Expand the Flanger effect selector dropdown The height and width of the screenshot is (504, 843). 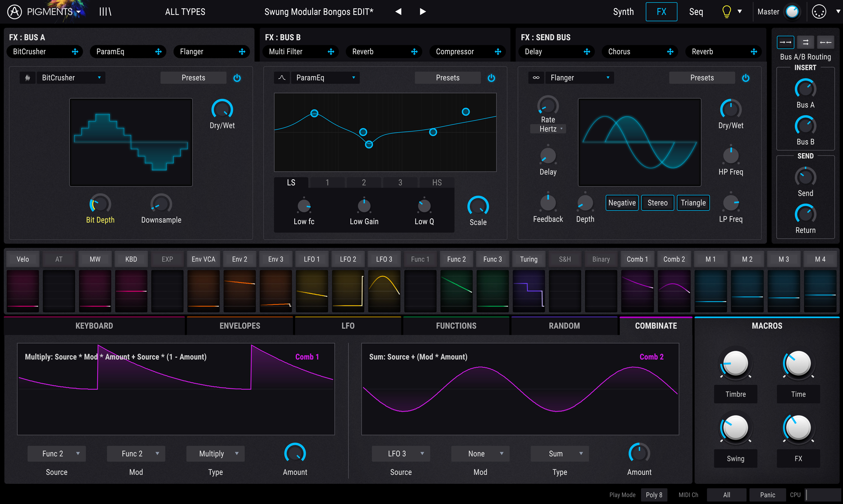point(579,78)
